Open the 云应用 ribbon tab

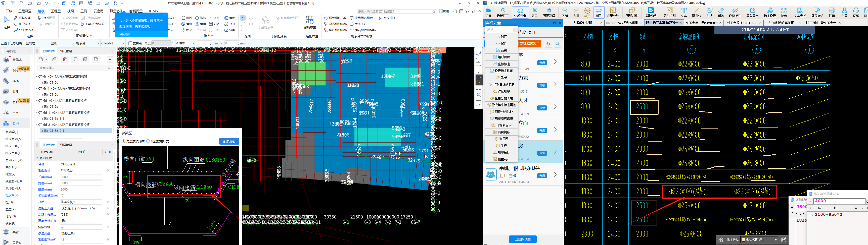tap(98, 11)
